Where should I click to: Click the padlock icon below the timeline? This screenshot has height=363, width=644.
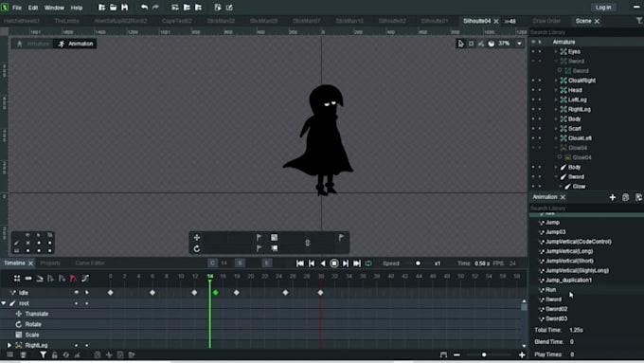pos(55,354)
